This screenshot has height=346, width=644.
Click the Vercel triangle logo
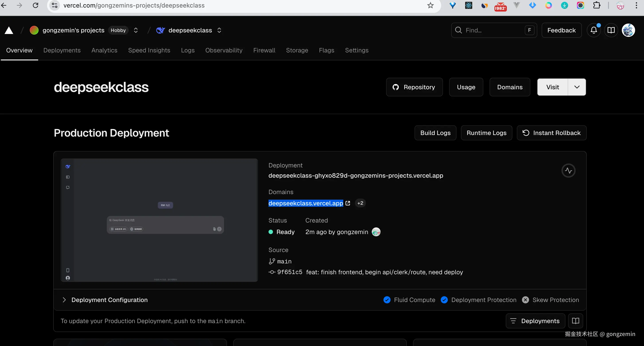click(9, 30)
